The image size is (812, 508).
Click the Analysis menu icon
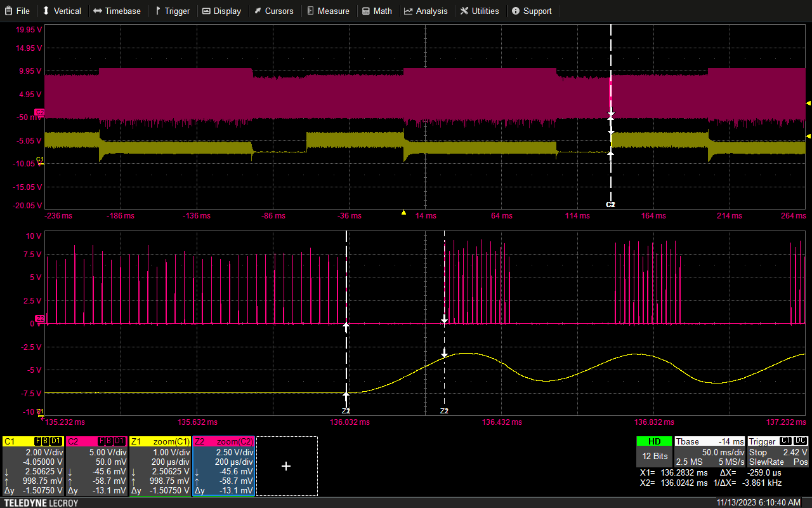pyautogui.click(x=409, y=11)
